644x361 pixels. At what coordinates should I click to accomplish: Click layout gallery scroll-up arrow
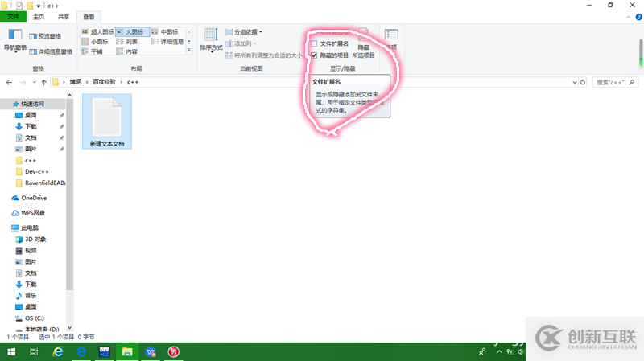tap(189, 31)
